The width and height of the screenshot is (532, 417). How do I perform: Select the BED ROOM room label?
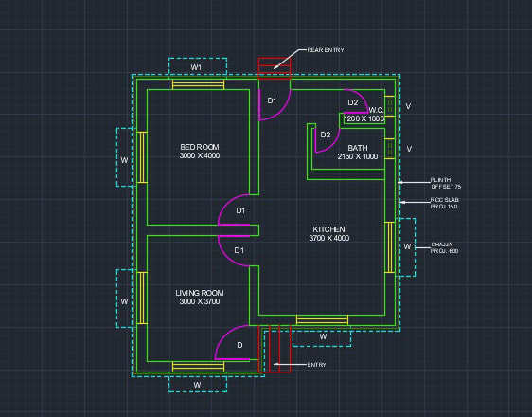(x=200, y=147)
